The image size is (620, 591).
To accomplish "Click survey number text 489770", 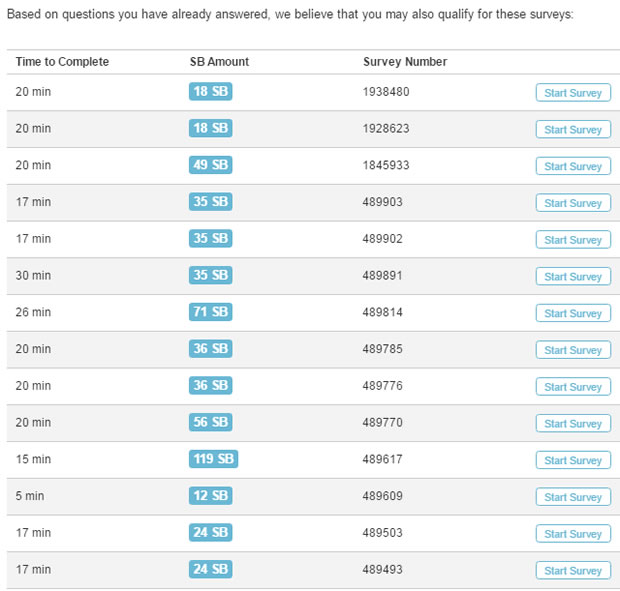I will click(382, 423).
